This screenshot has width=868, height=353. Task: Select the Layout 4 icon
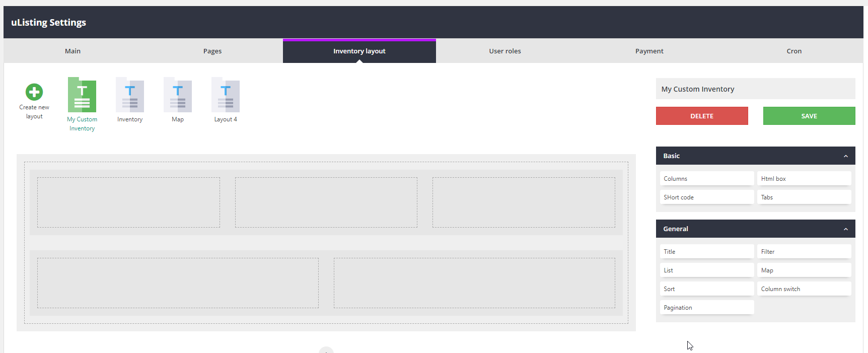[226, 95]
